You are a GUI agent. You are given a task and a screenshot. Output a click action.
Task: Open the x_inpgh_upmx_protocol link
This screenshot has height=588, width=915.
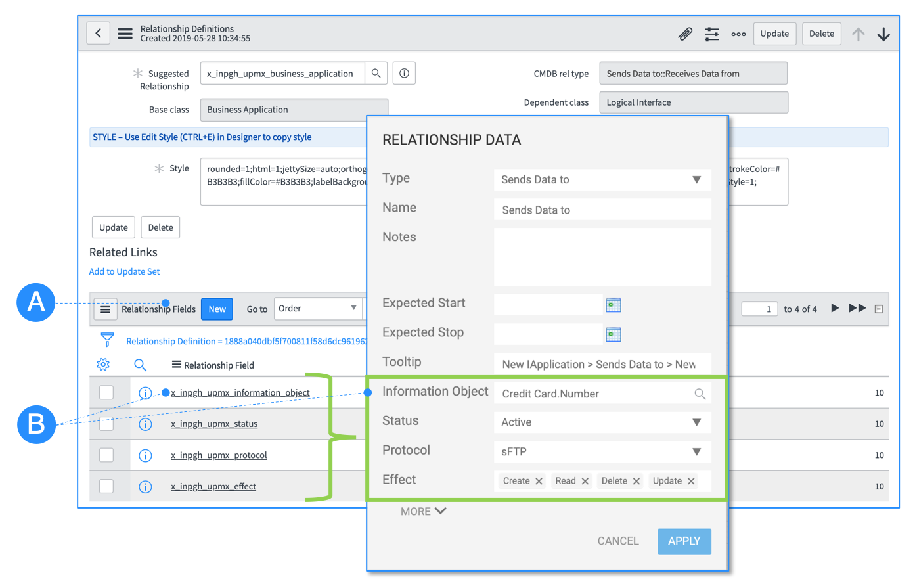pyautogui.click(x=219, y=455)
